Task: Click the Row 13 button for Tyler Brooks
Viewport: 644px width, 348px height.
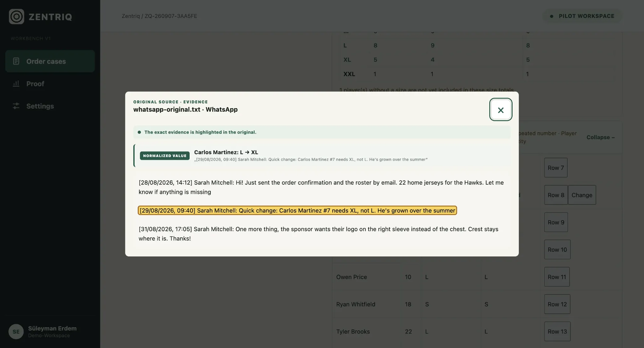Action: click(x=557, y=331)
